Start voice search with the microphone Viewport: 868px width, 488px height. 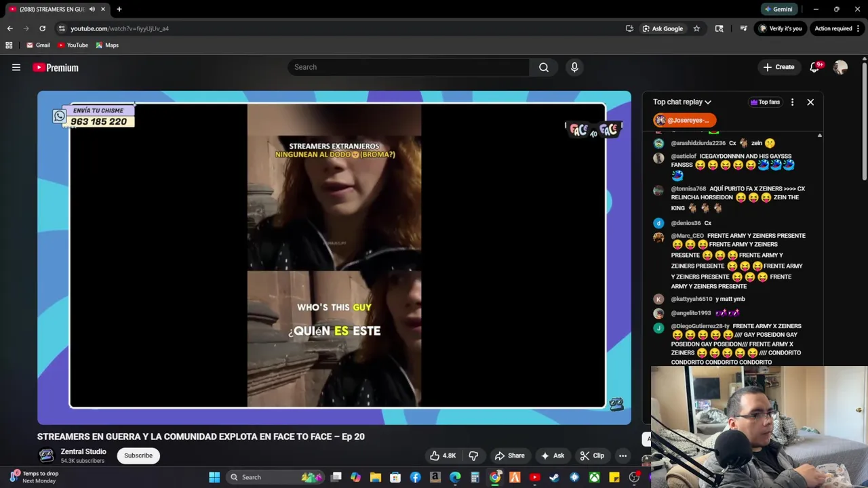(x=574, y=67)
